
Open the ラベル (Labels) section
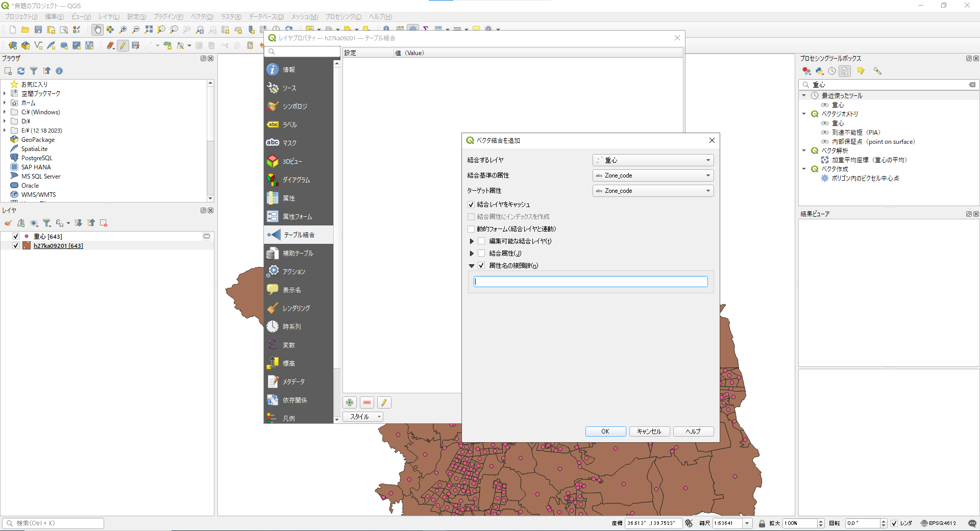point(289,124)
